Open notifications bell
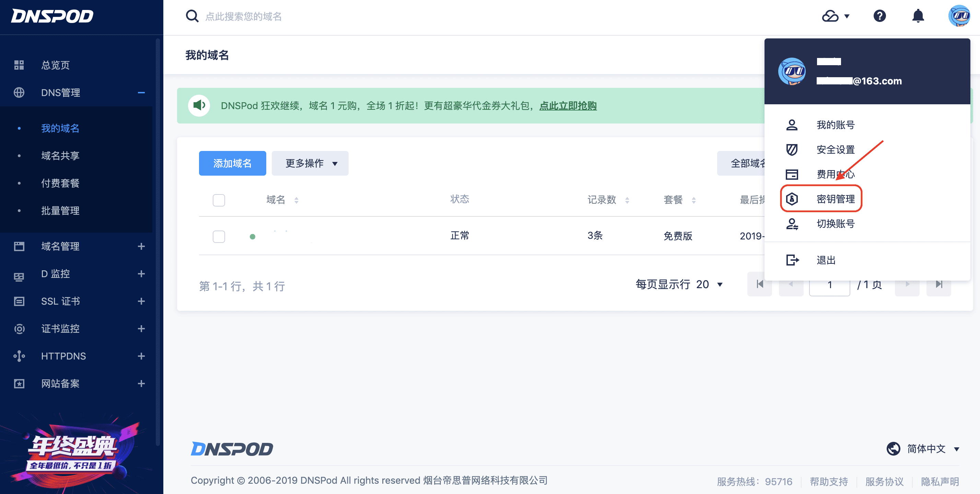980x494 pixels. [x=918, y=16]
